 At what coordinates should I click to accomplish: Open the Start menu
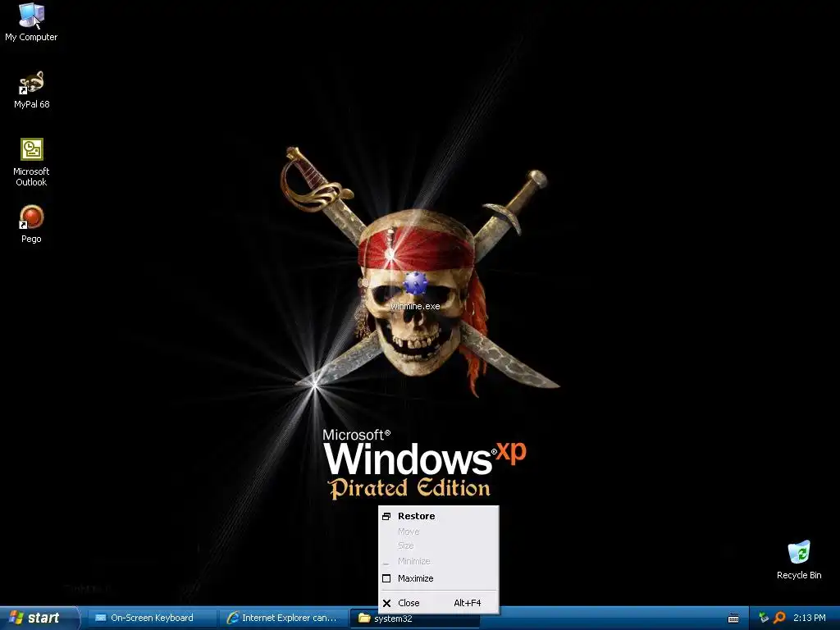[x=39, y=618]
